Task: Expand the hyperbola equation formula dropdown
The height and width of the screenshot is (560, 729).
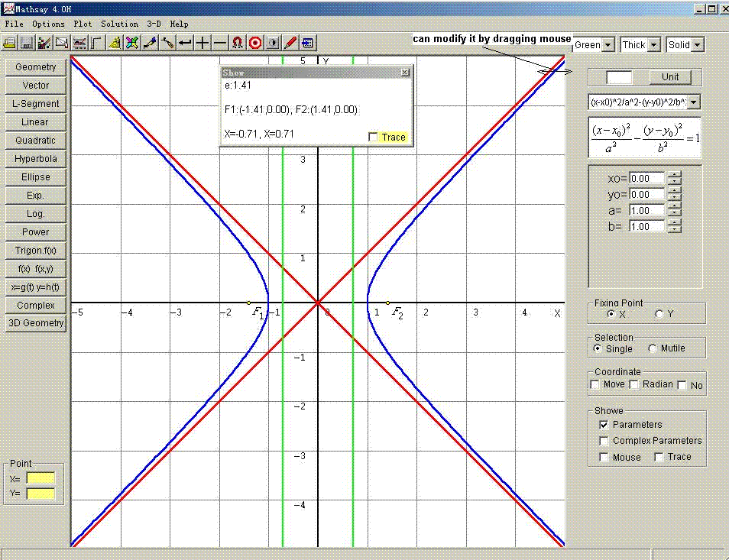Action: (693, 102)
